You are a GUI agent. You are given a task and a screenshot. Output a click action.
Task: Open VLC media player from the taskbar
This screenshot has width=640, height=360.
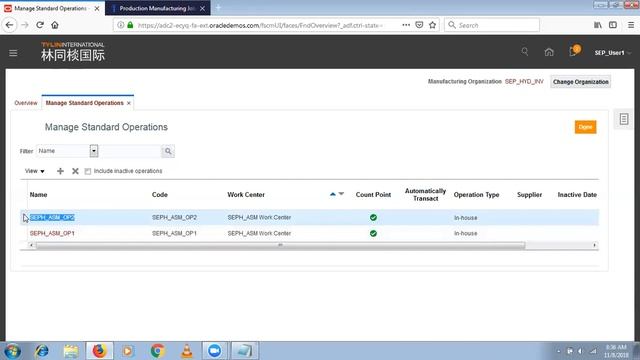click(187, 351)
